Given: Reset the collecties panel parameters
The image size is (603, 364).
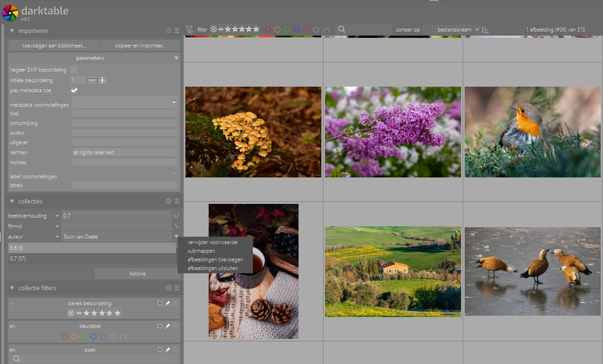Looking at the screenshot, I should pyautogui.click(x=168, y=201).
